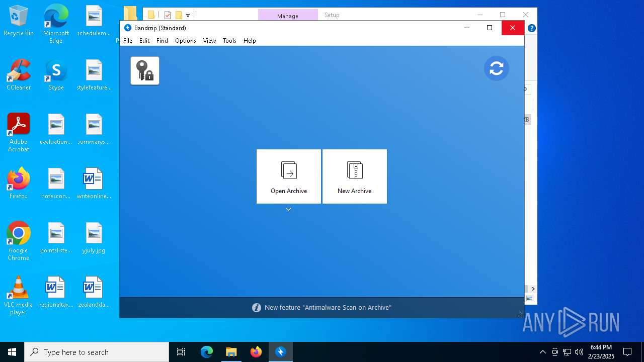The height and width of the screenshot is (362, 644).
Task: Click the New Archive tile
Action: click(355, 176)
